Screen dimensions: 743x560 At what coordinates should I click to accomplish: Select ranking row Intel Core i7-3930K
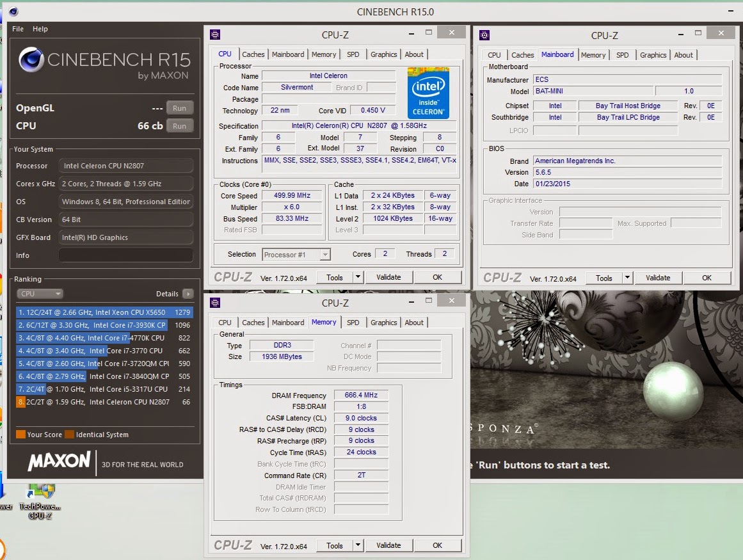pyautogui.click(x=104, y=325)
